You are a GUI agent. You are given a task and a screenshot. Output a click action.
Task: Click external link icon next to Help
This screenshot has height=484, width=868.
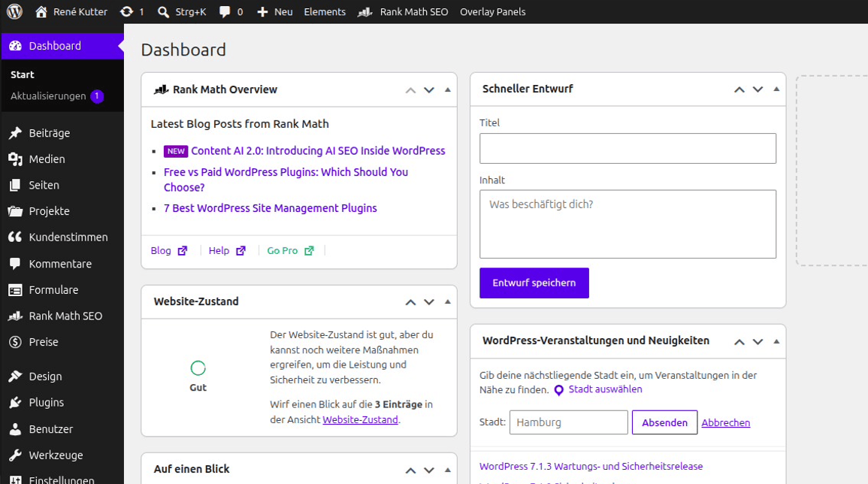pyautogui.click(x=240, y=251)
